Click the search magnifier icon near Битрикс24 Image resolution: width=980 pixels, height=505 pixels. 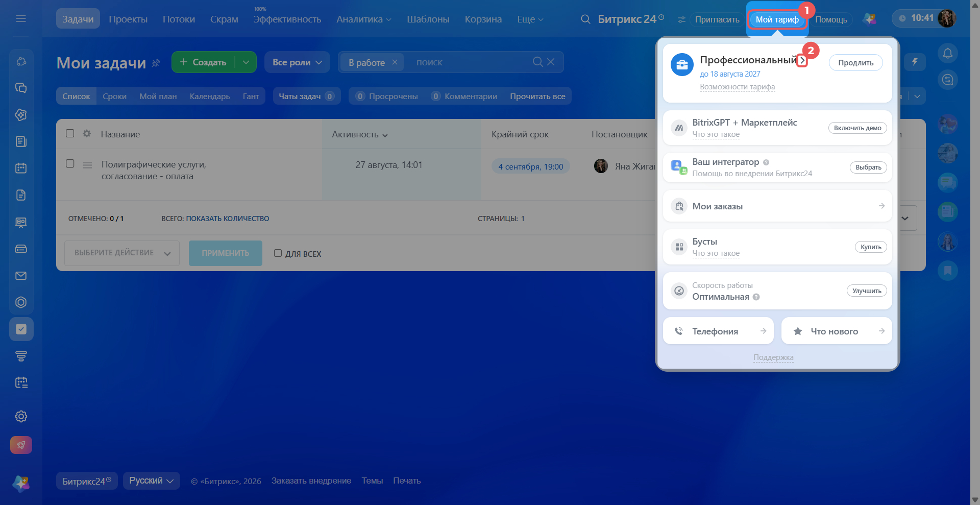[585, 19]
